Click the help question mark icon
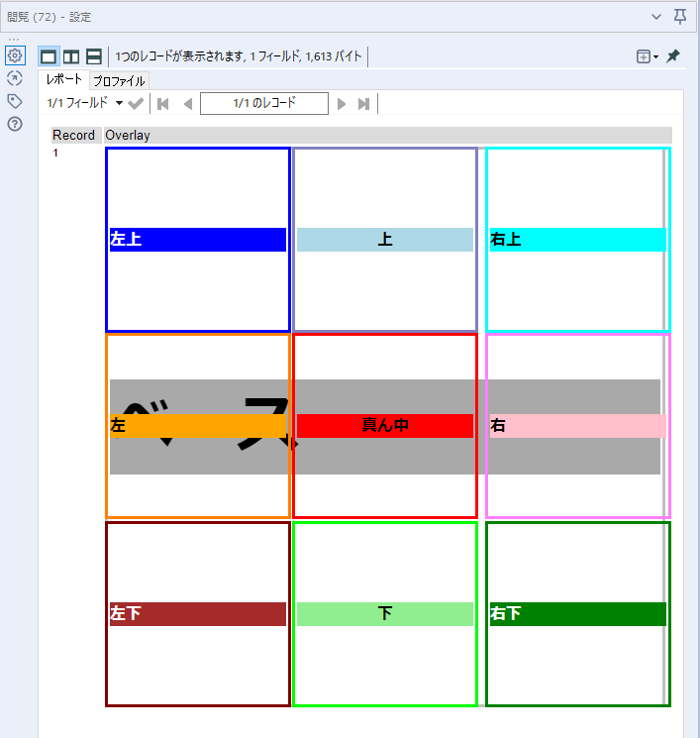The image size is (700, 738). [15, 124]
